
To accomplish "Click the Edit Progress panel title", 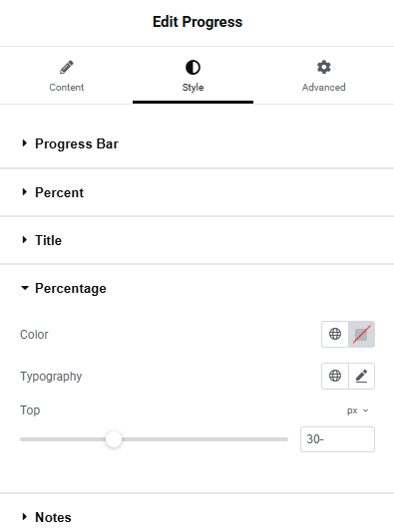I will click(197, 22).
